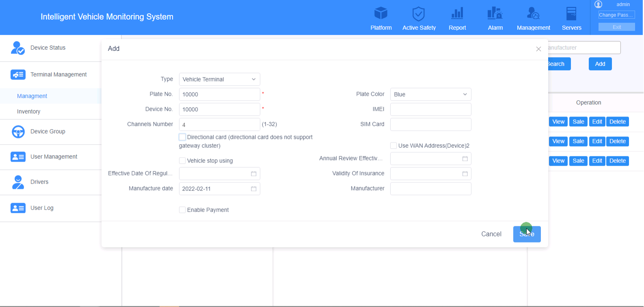Click the Drivers sidebar icon
The image size is (644, 307).
coord(18,182)
